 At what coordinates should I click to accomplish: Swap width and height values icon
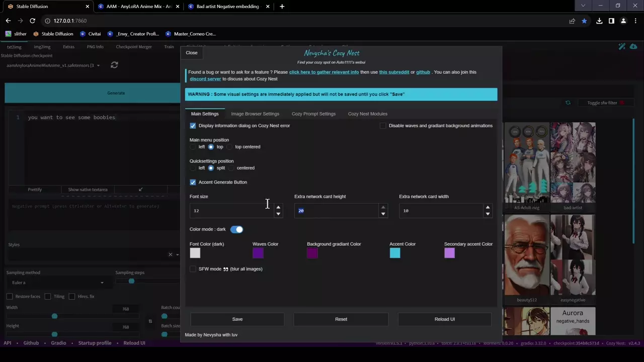pyautogui.click(x=150, y=321)
